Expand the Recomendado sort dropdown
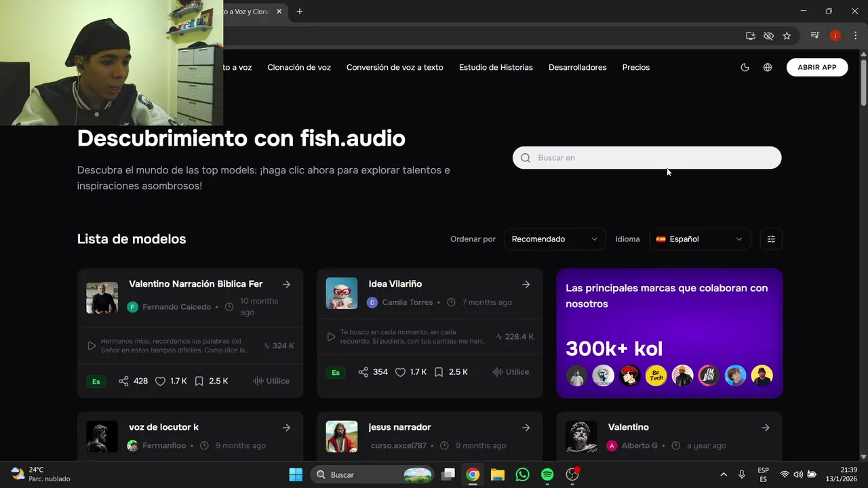This screenshot has height=488, width=868. 555,239
